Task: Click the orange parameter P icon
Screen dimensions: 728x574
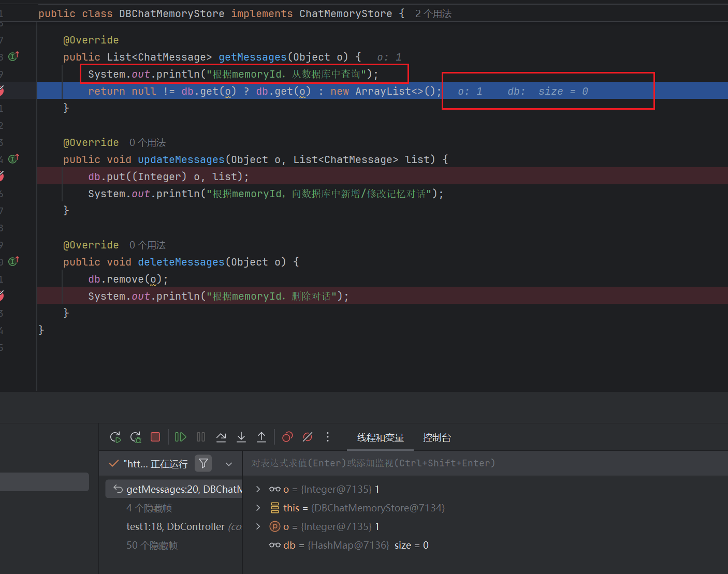Action: pyautogui.click(x=275, y=526)
